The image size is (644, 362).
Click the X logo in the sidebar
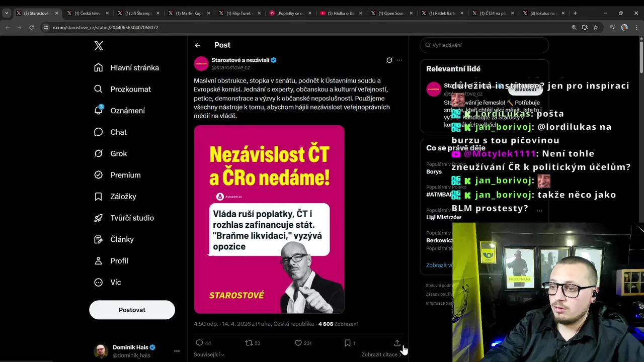[x=99, y=46]
